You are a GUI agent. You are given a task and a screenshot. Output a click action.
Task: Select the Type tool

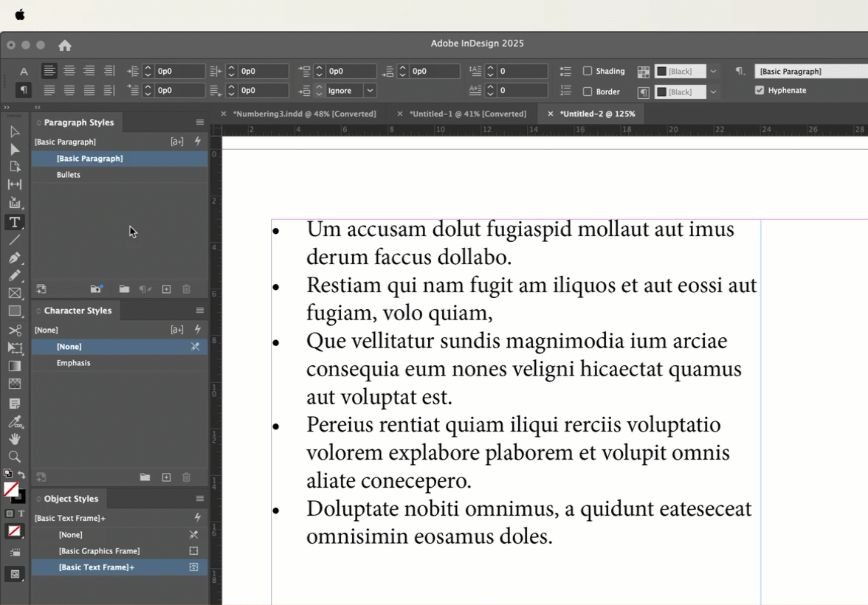(15, 222)
